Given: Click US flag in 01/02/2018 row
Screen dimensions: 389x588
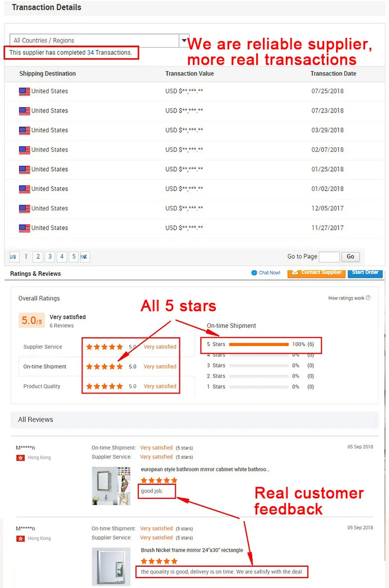Looking at the screenshot, I should [x=24, y=189].
